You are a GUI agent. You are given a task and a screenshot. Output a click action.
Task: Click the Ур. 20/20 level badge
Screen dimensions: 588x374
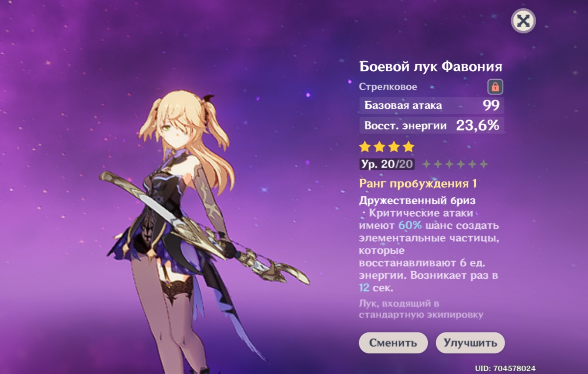click(387, 164)
